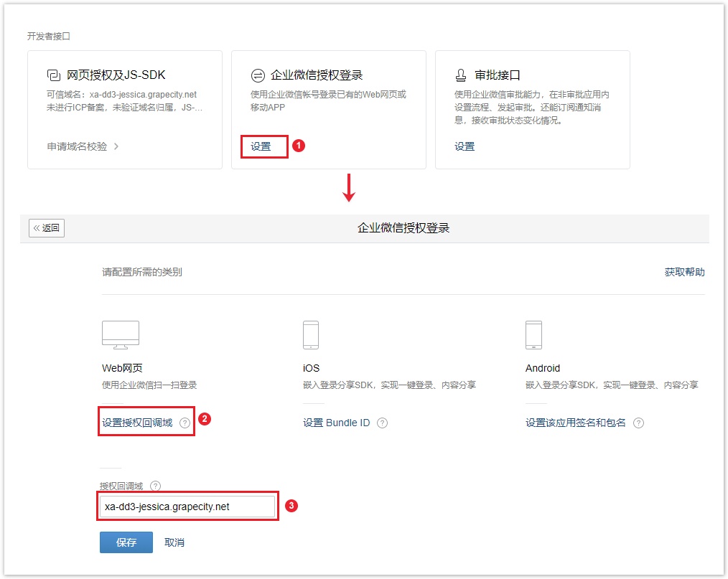Image resolution: width=728 pixels, height=579 pixels.
Task: Open 申请域名校验 link
Action: point(77,146)
